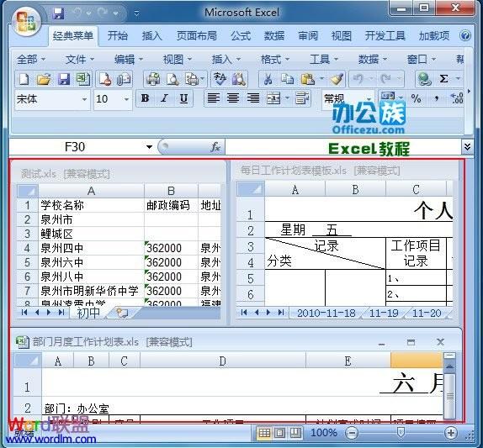Click the Office button orb
The image size is (483, 448).
(x=26, y=21)
